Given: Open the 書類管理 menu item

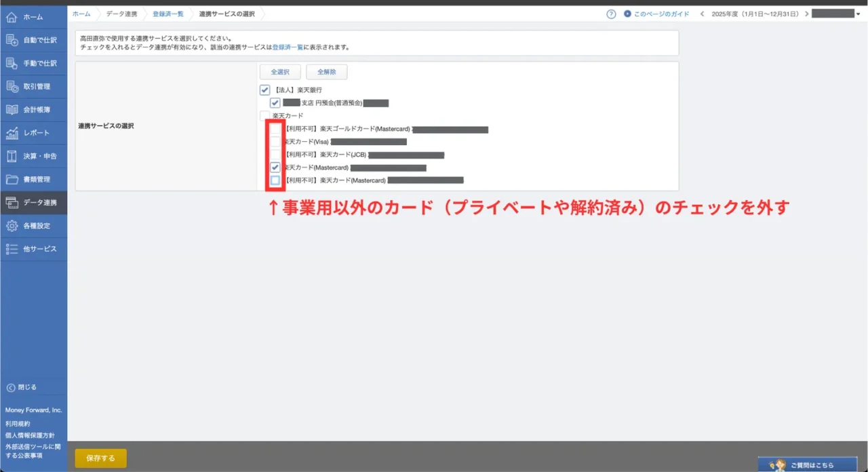Looking at the screenshot, I should point(34,179).
